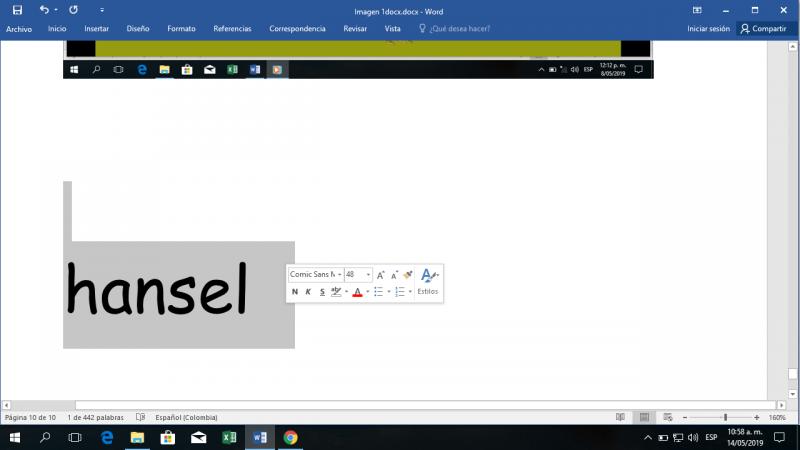The height and width of the screenshot is (450, 800).
Task: Click the bullet list icon
Action: point(379,292)
